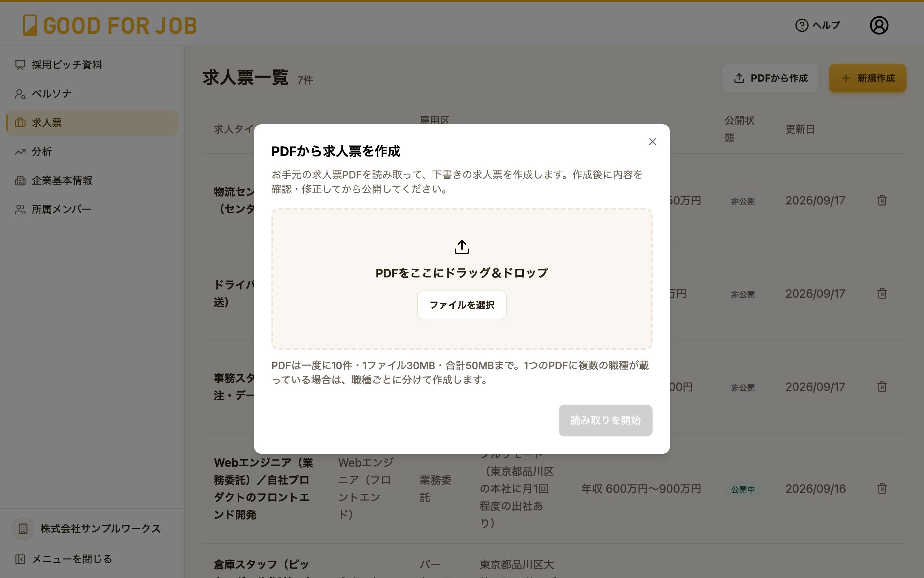Image resolution: width=924 pixels, height=578 pixels.
Task: Click 年収 600万円〜900万円 salary cell
Action: tap(641, 488)
